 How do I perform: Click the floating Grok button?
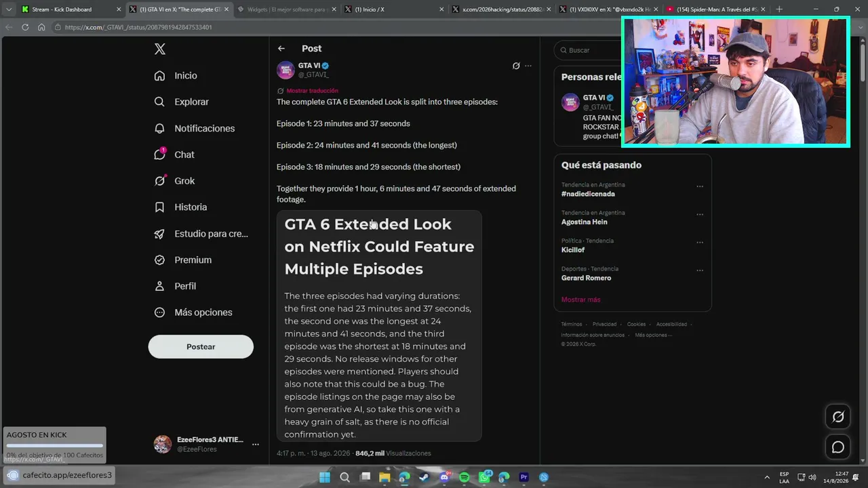pos(838,417)
